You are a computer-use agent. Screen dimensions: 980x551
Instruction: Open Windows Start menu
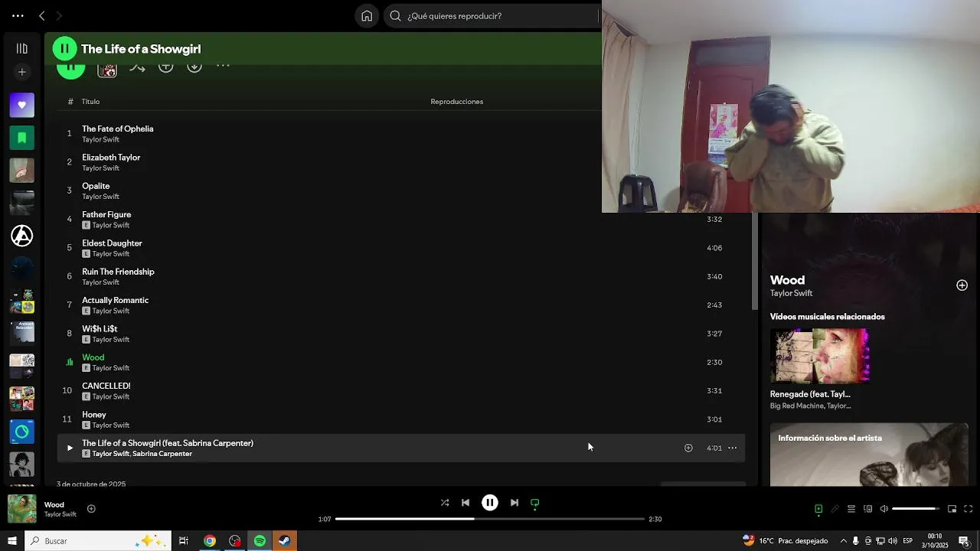[12, 541]
